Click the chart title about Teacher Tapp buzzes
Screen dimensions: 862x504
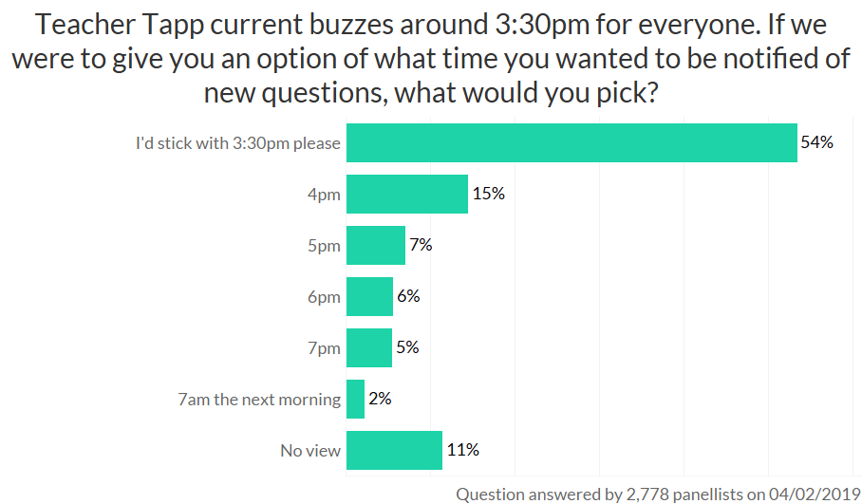tap(430, 60)
